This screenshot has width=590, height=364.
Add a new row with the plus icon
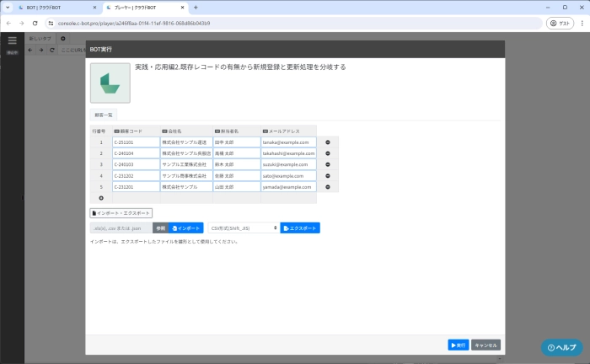[101, 197]
